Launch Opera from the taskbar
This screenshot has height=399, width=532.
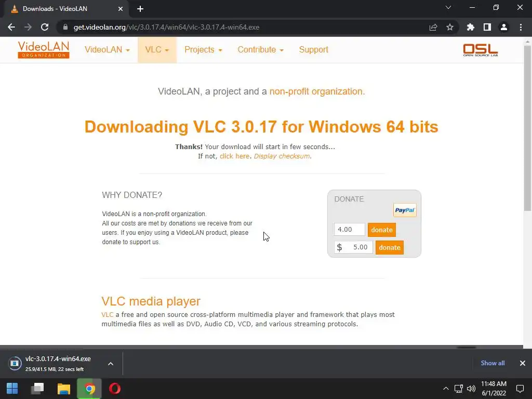(115, 389)
